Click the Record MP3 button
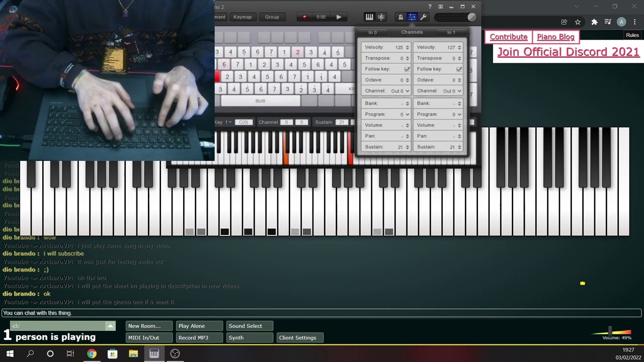644x362 pixels. pos(199,338)
